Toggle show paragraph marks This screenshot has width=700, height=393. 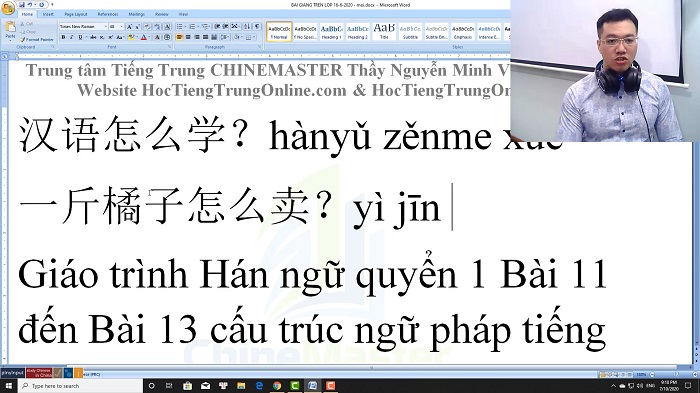click(257, 27)
